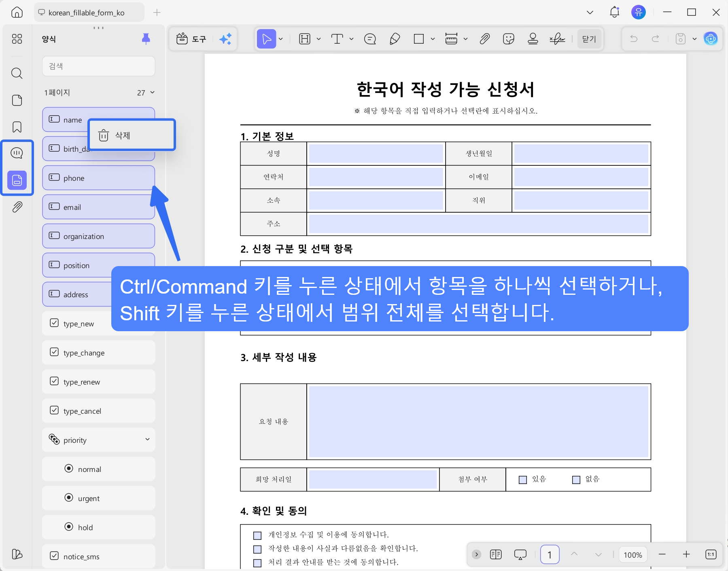Choose 삭제 from the context menu
This screenshot has height=571, width=728.
pyautogui.click(x=132, y=135)
